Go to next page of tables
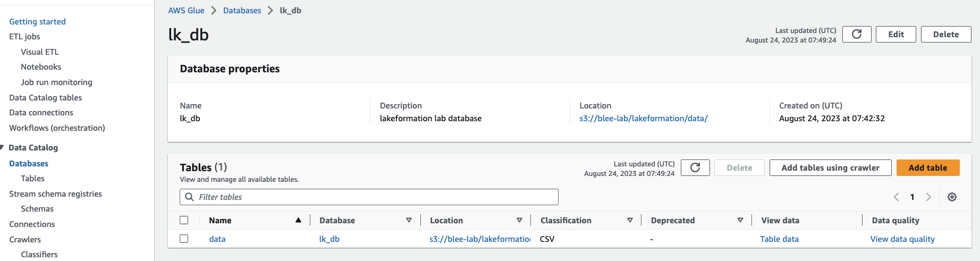The image size is (980, 261). click(x=928, y=197)
